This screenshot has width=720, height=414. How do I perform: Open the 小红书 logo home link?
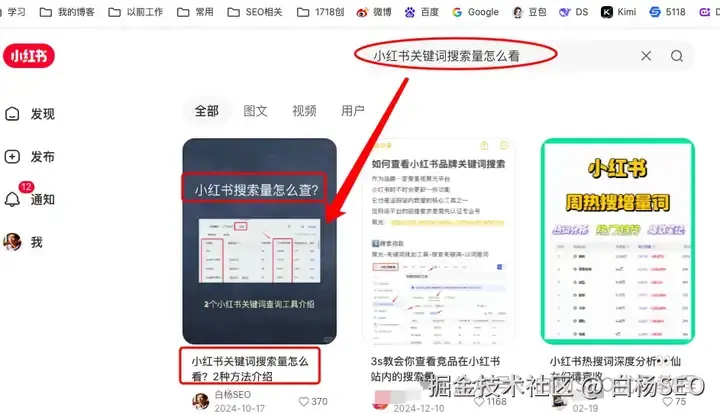coord(29,56)
